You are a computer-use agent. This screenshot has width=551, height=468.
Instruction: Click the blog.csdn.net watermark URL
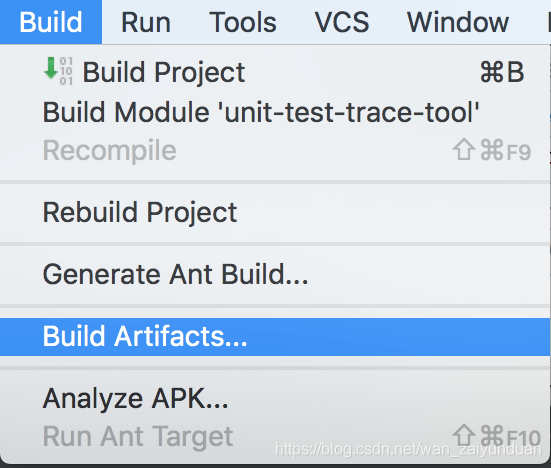coord(408,449)
